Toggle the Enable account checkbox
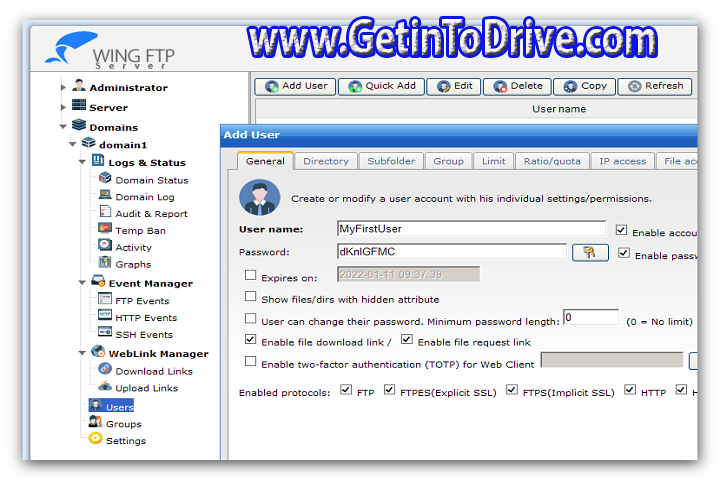The height and width of the screenshot is (480, 720). click(621, 230)
